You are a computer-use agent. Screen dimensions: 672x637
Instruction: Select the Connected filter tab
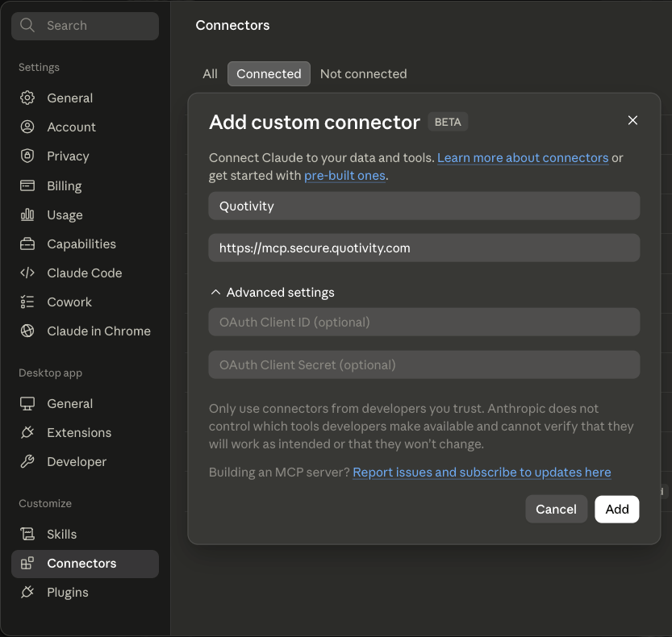[x=269, y=73]
